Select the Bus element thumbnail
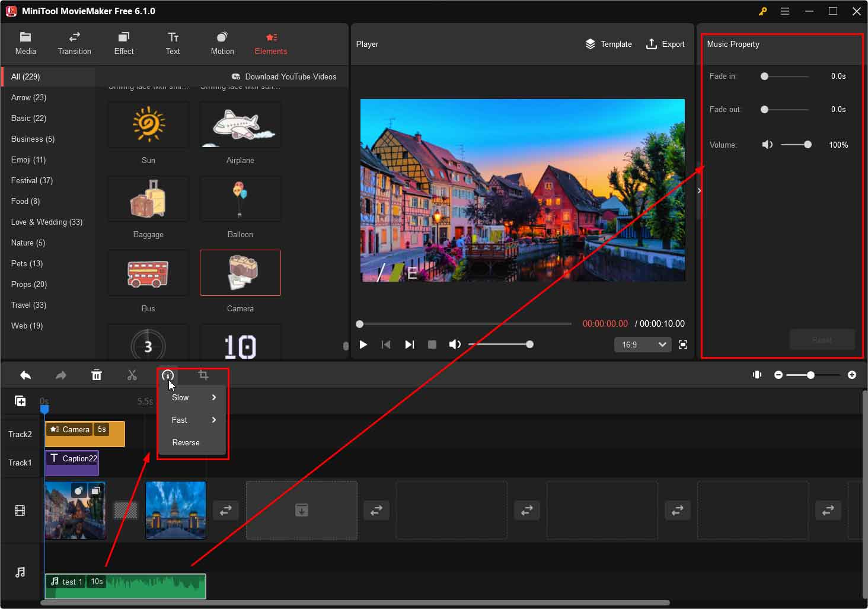This screenshot has width=868, height=609. click(148, 273)
